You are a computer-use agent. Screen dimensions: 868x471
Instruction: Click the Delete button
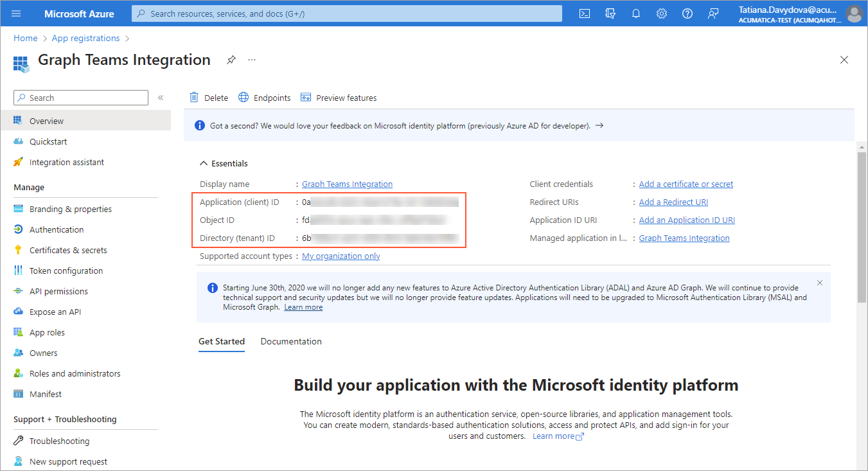pyautogui.click(x=209, y=98)
